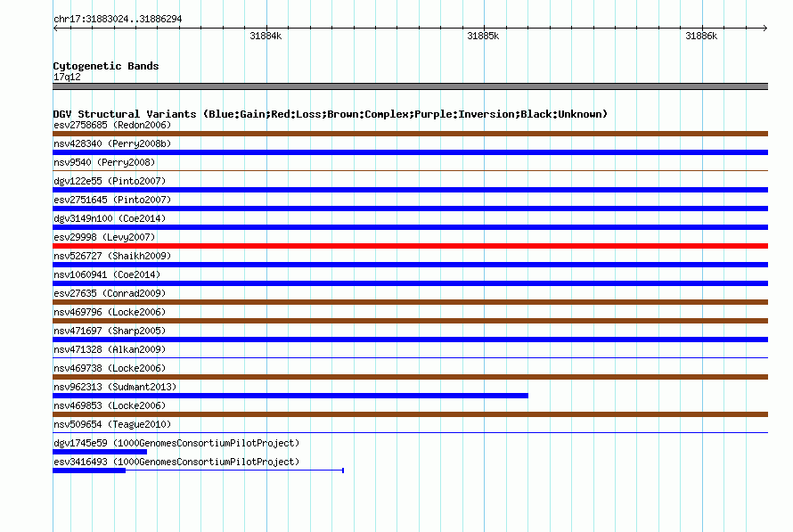Select the blue bar under esv2751645

(410, 209)
